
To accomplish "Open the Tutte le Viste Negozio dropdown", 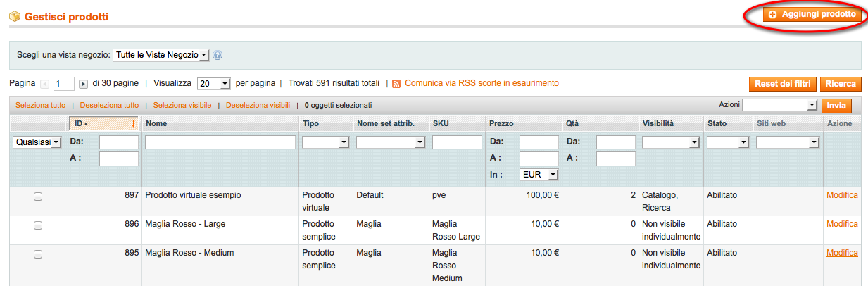I will [161, 55].
